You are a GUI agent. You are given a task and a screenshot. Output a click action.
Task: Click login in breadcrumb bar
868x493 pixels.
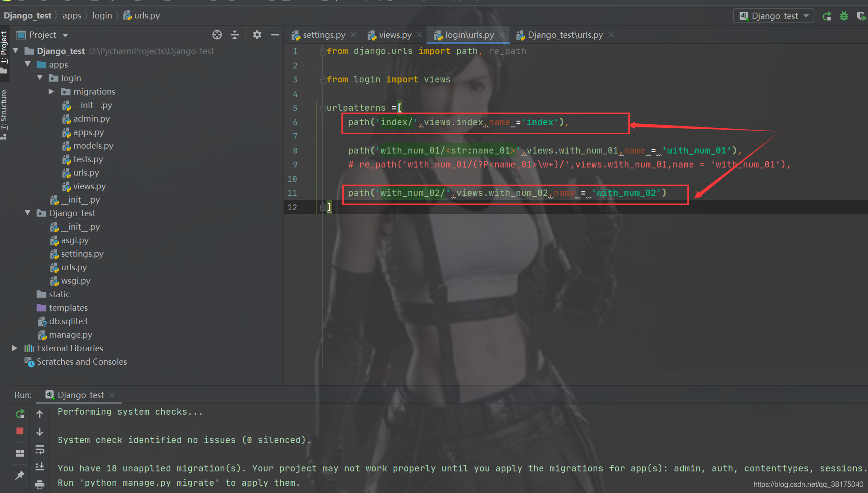point(102,16)
